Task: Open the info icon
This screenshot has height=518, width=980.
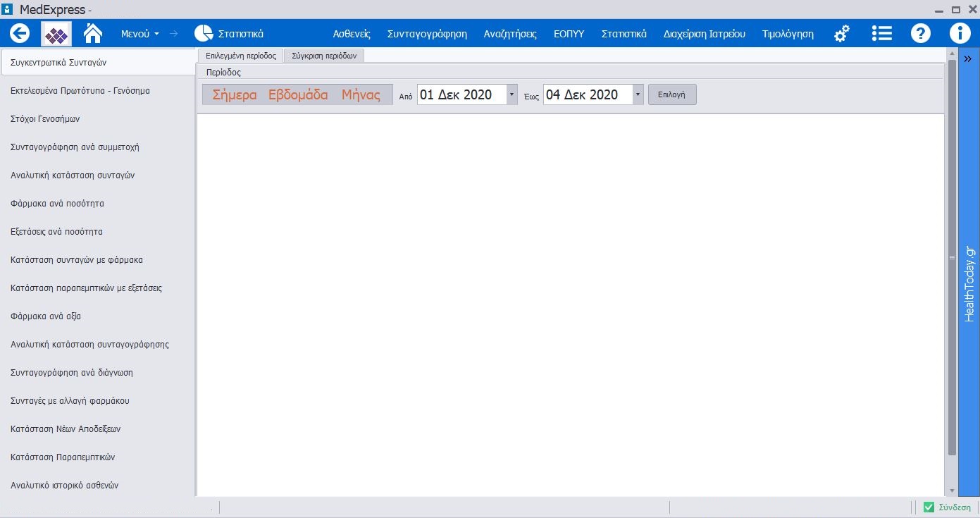Action: coord(960,33)
